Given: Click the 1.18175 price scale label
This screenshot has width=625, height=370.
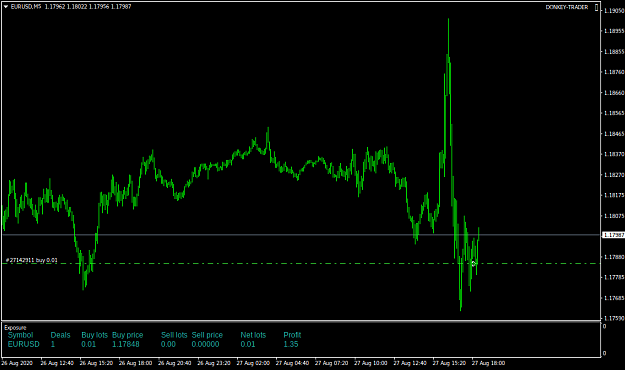Looking at the screenshot, I should click(614, 195).
